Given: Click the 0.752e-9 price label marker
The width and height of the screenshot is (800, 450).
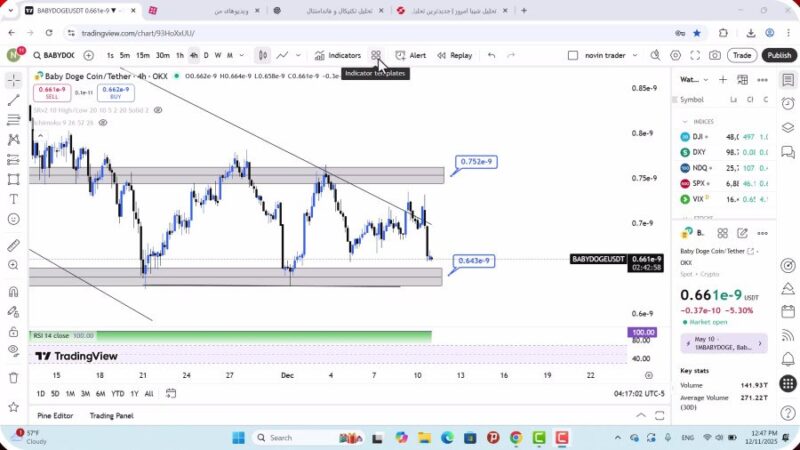Looking at the screenshot, I should (x=475, y=162).
